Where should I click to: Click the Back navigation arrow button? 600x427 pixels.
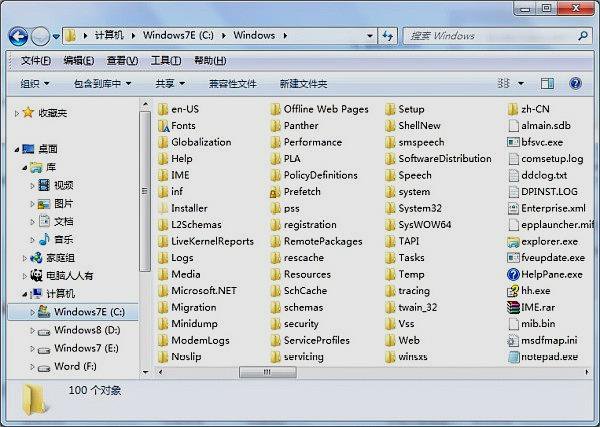click(x=18, y=36)
